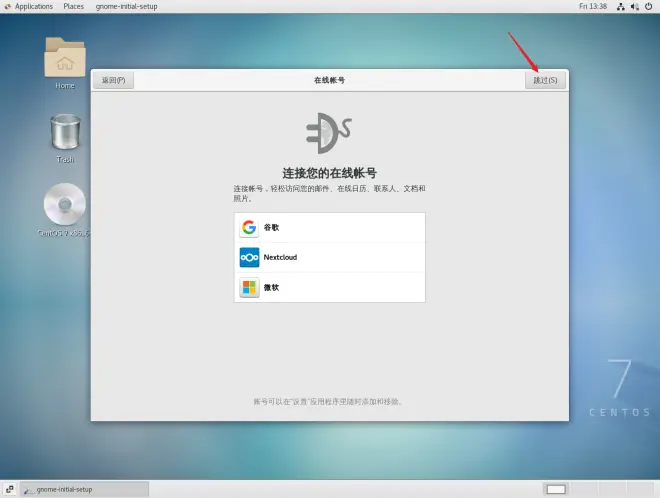Open the Home folder desktop icon
Viewport: 660px width, 498px height.
click(65, 63)
